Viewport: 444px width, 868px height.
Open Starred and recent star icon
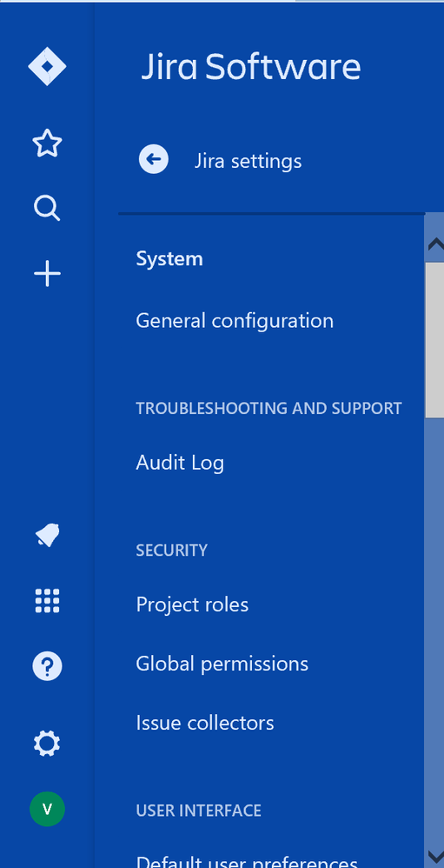coord(47,144)
